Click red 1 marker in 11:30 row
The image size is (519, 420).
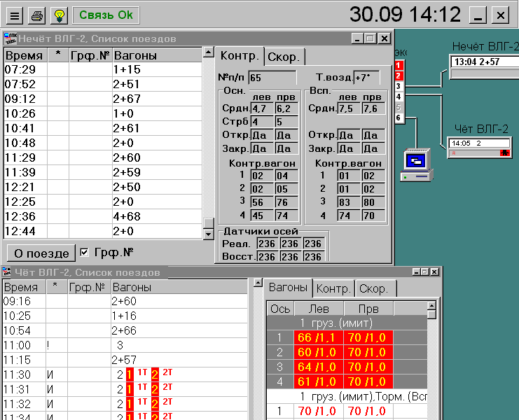(130, 374)
